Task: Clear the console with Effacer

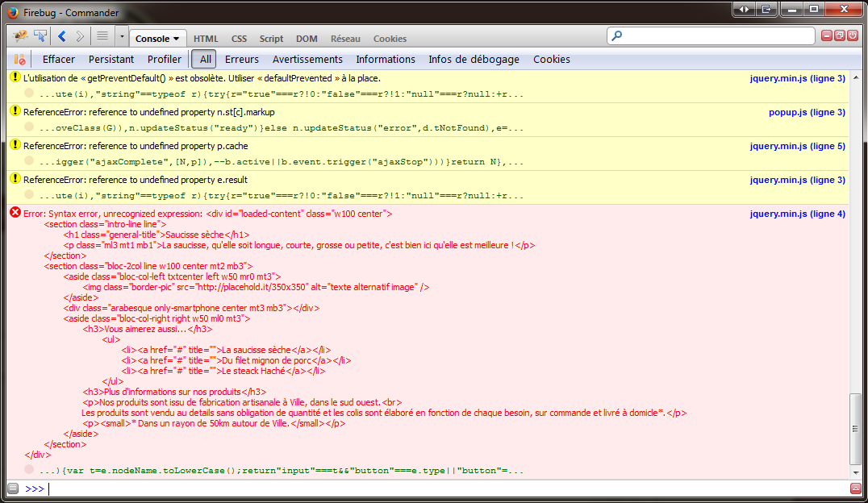Action: point(58,59)
